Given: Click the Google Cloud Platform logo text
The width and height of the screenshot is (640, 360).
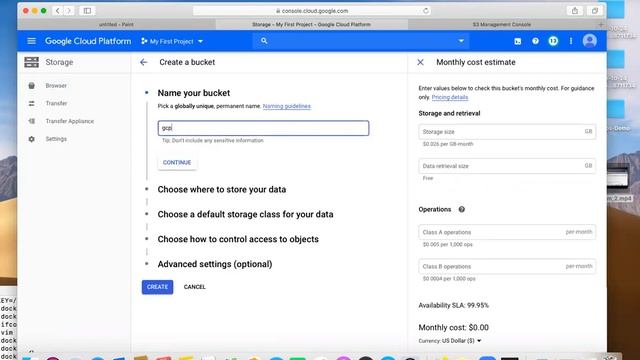Looking at the screenshot, I should point(88,41).
